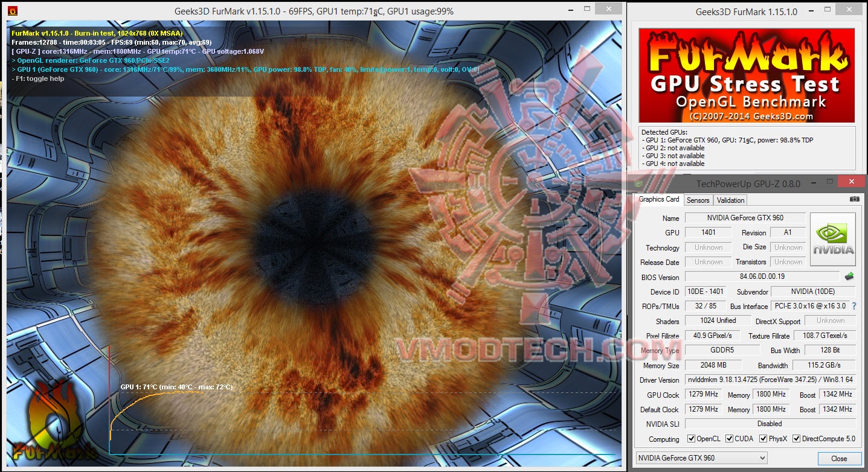This screenshot has height=472, width=868.
Task: Save the BIOS using the chip icon
Action: pos(849,276)
